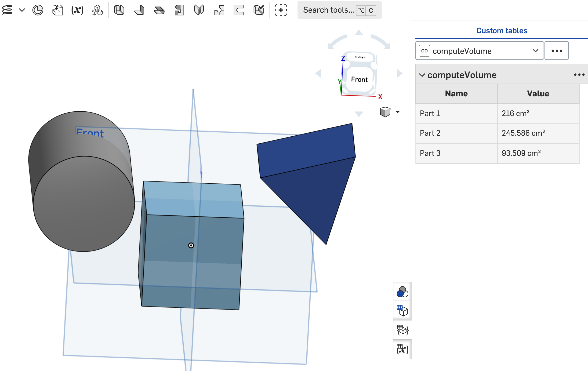Image resolution: width=588 pixels, height=371 pixels.
Task: Collapse the computeVolume table section
Action: [x=422, y=75]
